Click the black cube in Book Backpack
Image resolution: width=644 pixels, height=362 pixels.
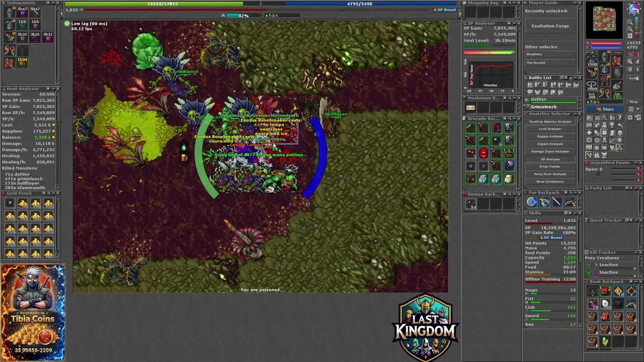pyautogui.click(x=618, y=304)
